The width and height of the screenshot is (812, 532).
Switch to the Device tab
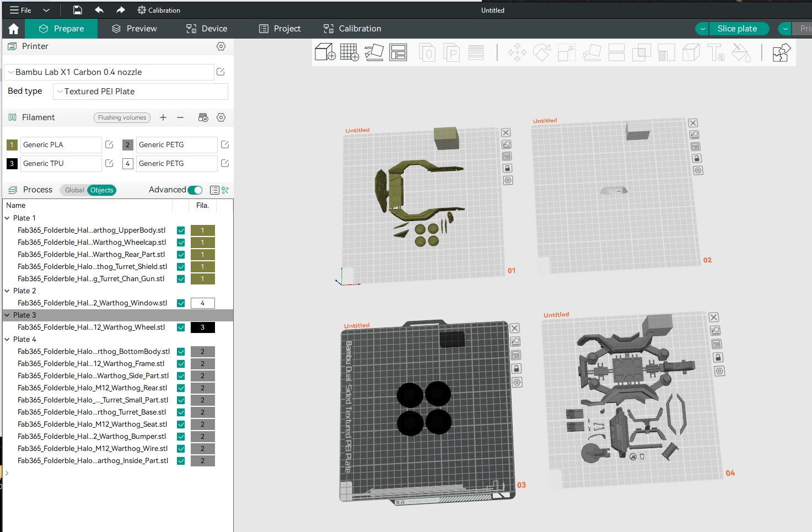click(207, 29)
